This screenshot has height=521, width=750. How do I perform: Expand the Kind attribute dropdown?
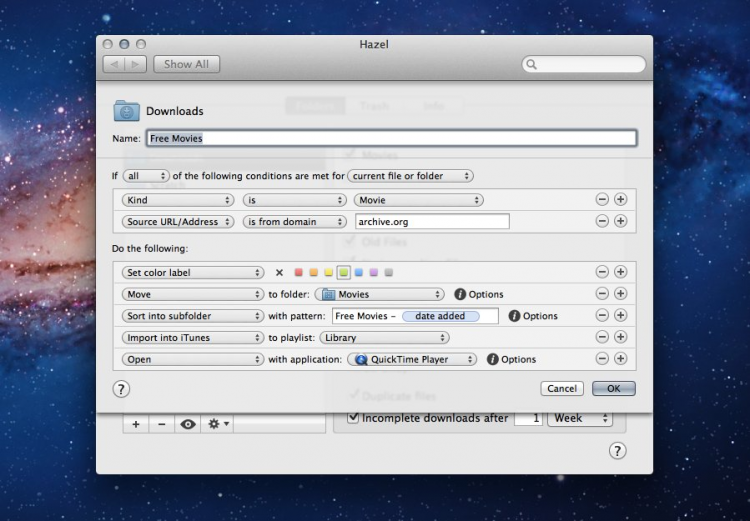point(178,200)
